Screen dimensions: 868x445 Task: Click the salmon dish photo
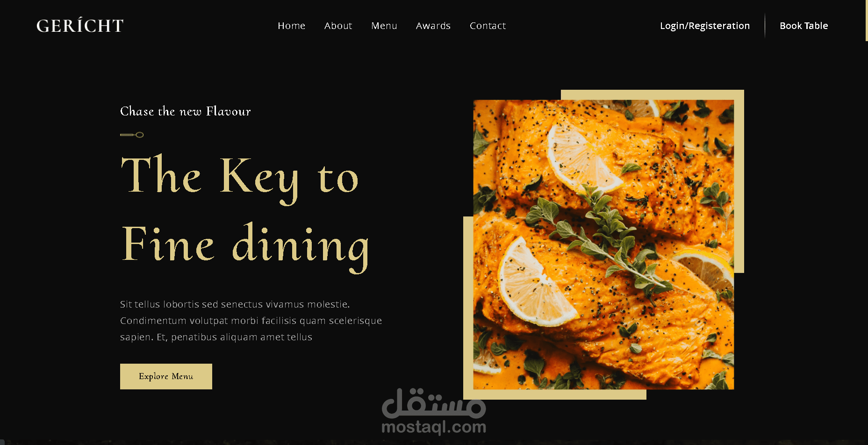[603, 244]
